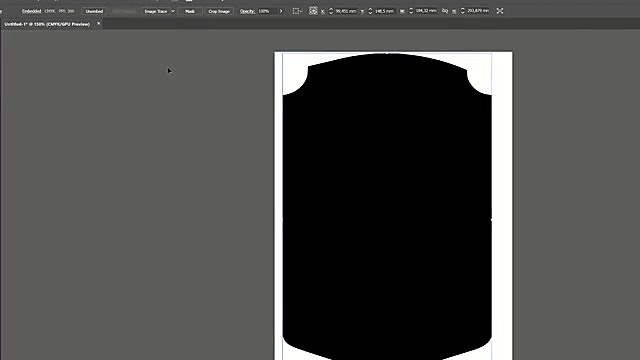This screenshot has height=360, width=640.
Task: Open the align-to selection dropdown icon
Action: pos(297,11)
